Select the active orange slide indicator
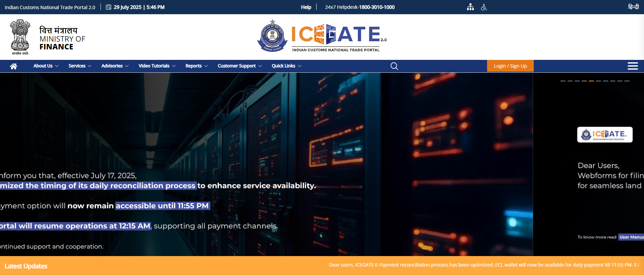 coord(591,81)
